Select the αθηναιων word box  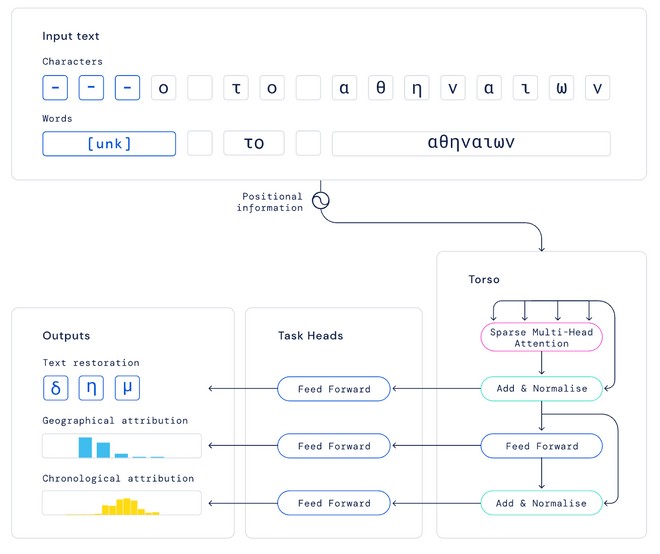[x=471, y=144]
